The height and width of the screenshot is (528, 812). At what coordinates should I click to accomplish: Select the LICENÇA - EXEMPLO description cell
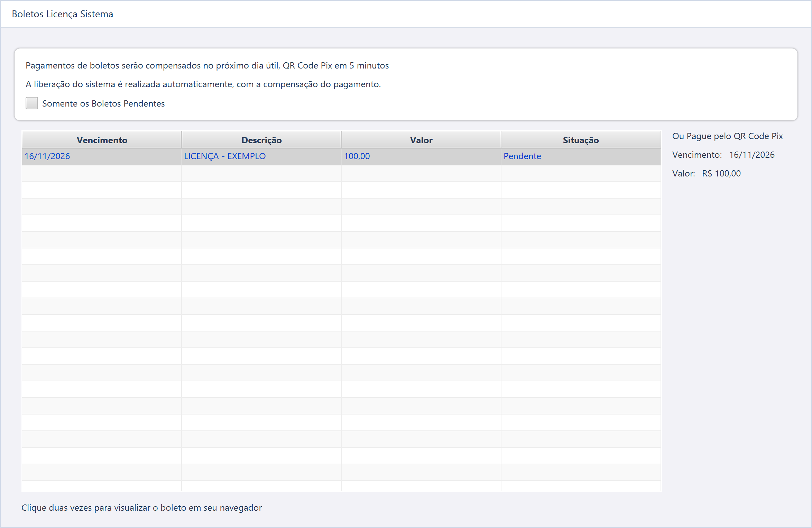(261, 156)
